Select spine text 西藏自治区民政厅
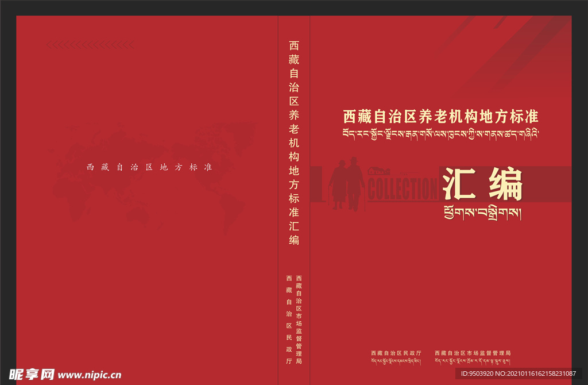The width and height of the screenshot is (588, 385). pos(289,319)
